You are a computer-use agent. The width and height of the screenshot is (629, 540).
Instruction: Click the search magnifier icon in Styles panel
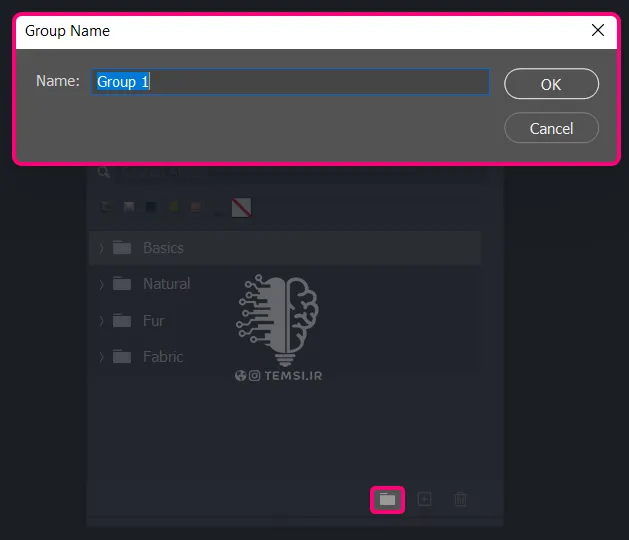[103, 173]
